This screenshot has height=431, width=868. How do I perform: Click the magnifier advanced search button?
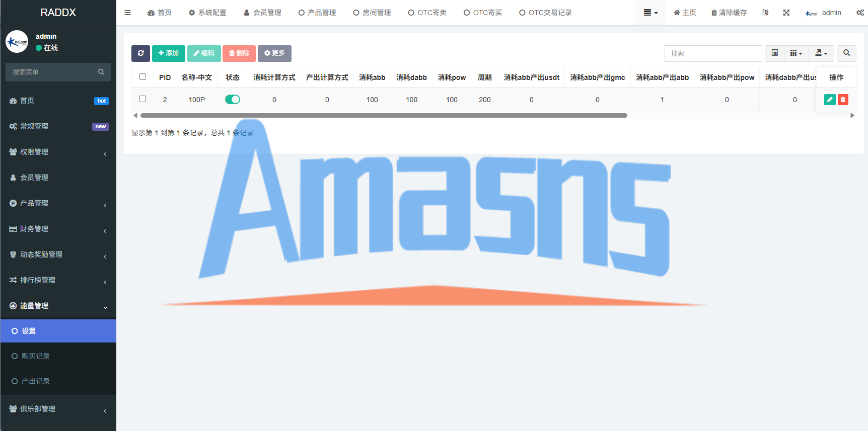click(x=846, y=53)
